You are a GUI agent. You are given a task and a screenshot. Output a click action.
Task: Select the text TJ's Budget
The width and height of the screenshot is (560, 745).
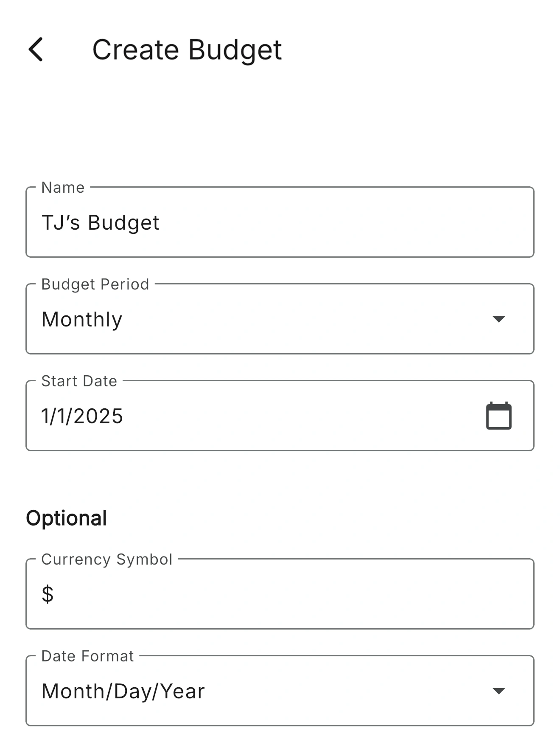[x=101, y=222]
